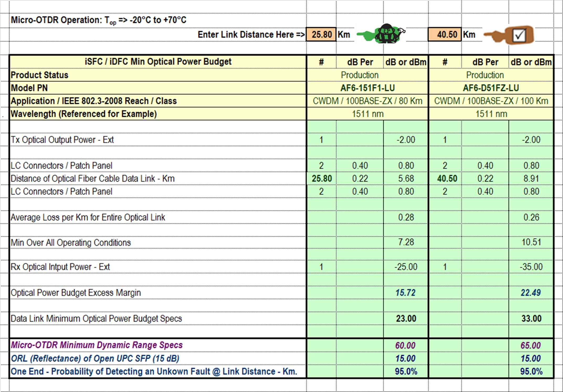Select the 15.72 excess margin cell

click(x=406, y=292)
